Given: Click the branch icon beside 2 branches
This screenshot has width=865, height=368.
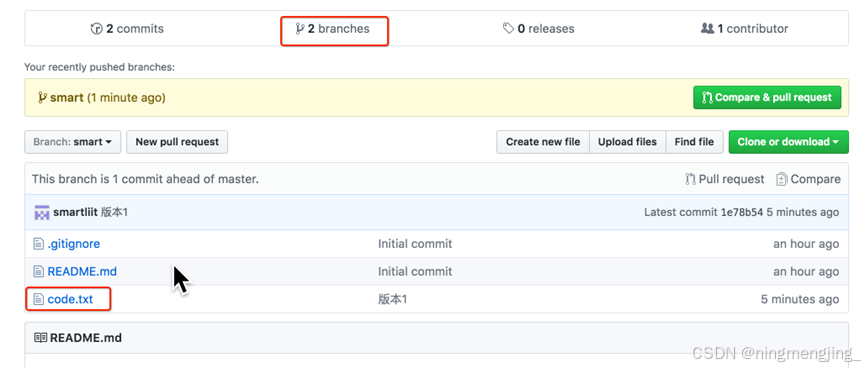Looking at the screenshot, I should (x=300, y=29).
